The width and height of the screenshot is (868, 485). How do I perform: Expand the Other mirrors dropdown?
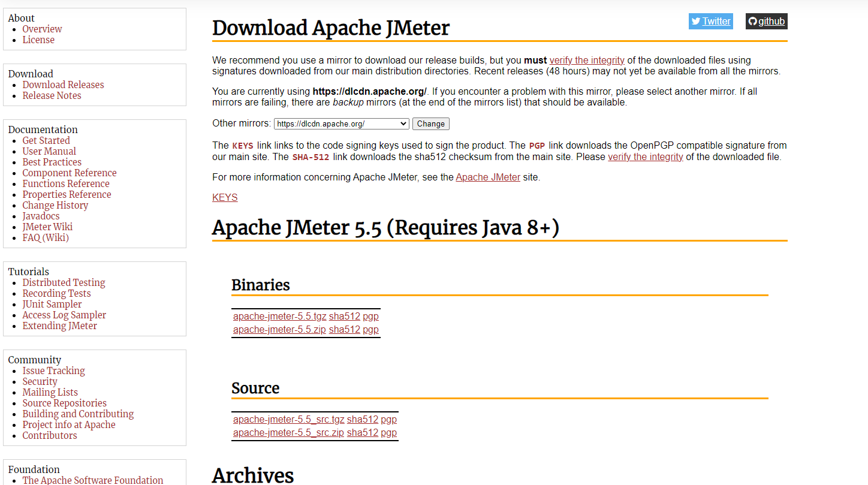pos(341,123)
